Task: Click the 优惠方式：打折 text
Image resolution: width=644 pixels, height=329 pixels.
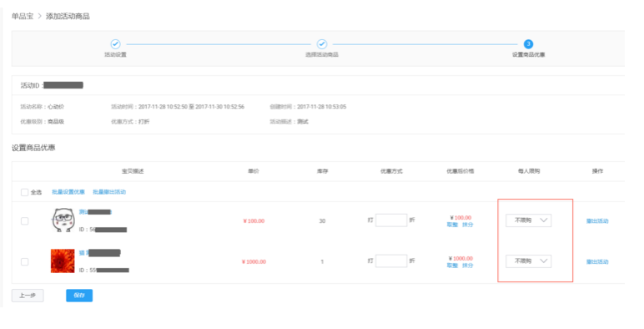Action: pyautogui.click(x=130, y=122)
